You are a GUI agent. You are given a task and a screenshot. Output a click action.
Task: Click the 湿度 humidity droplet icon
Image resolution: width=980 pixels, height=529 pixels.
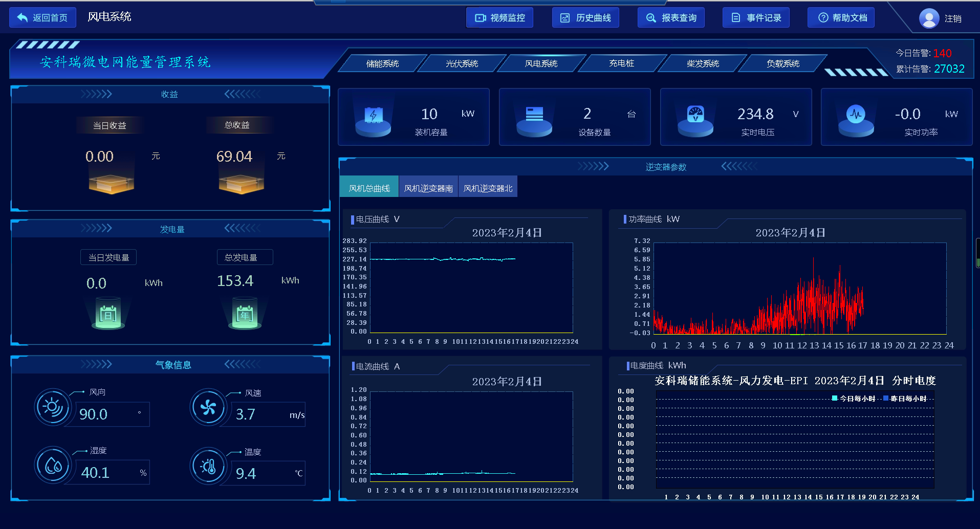coord(52,466)
